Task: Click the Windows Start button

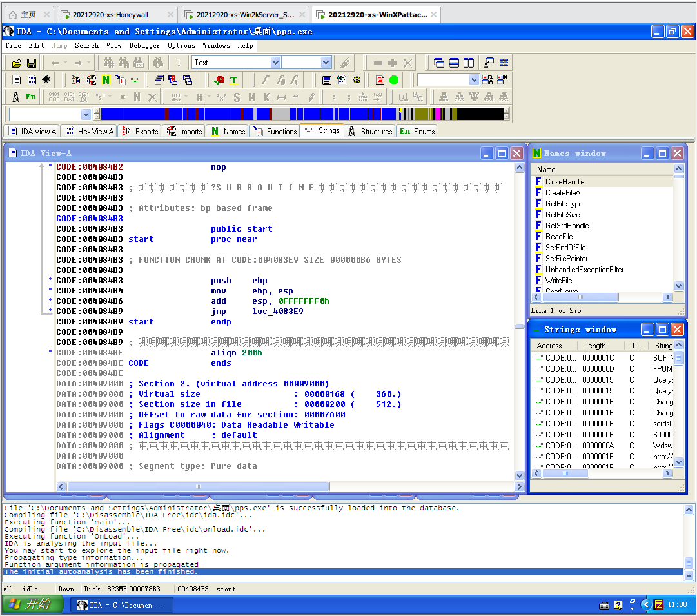Action: point(32,604)
